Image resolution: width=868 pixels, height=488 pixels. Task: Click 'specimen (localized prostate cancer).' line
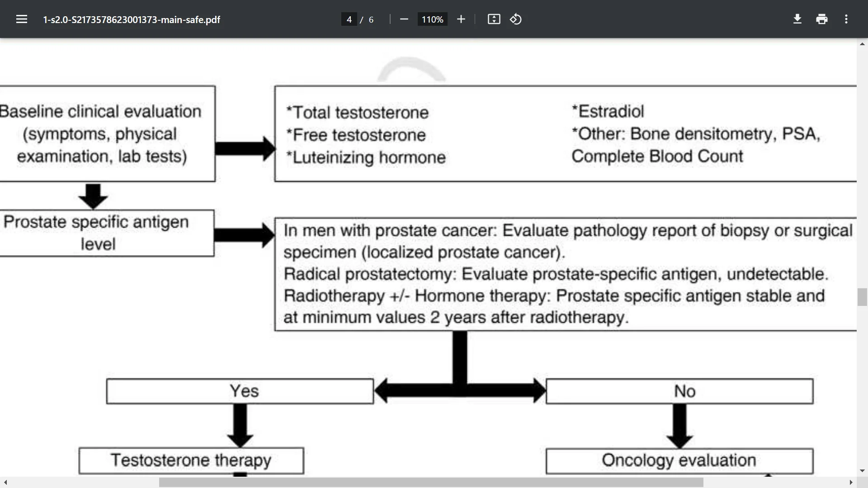(425, 252)
